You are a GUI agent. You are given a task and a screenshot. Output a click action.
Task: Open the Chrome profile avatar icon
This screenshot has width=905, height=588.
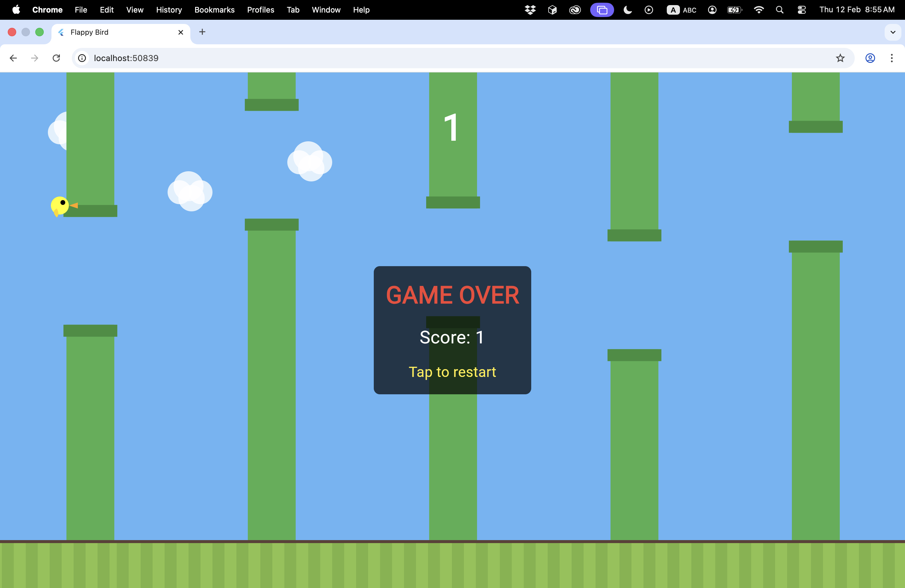(870, 58)
